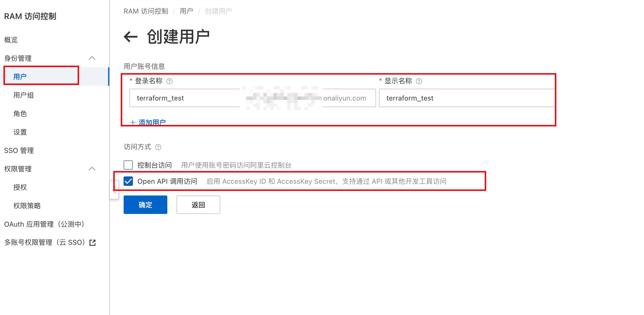Open OAuth 应用管理 in the sidebar
This screenshot has height=315, width=644.
click(44, 224)
